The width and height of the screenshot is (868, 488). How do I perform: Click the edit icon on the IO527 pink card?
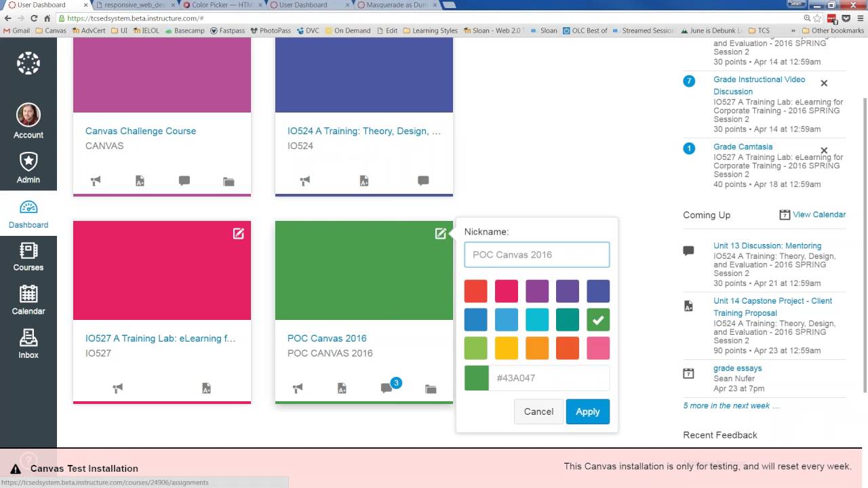[x=239, y=233]
